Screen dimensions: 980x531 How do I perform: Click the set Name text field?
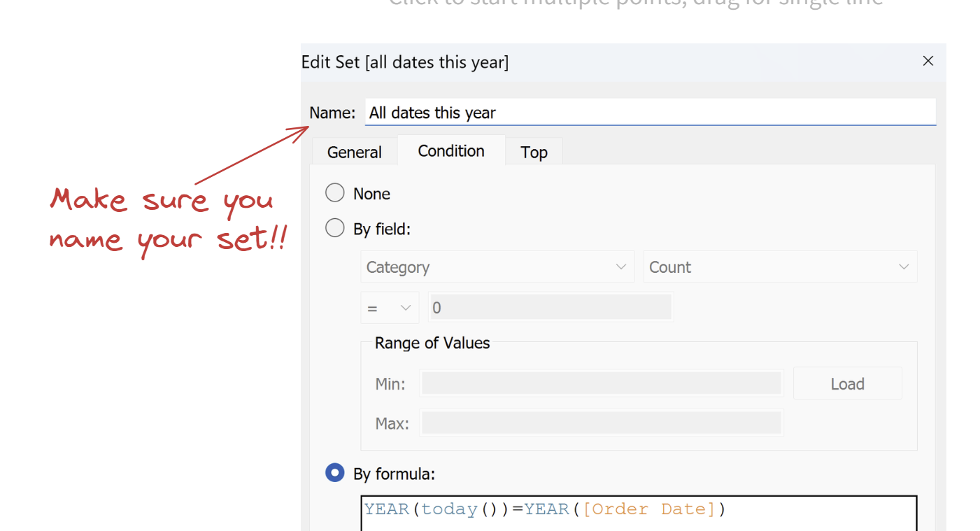(649, 113)
